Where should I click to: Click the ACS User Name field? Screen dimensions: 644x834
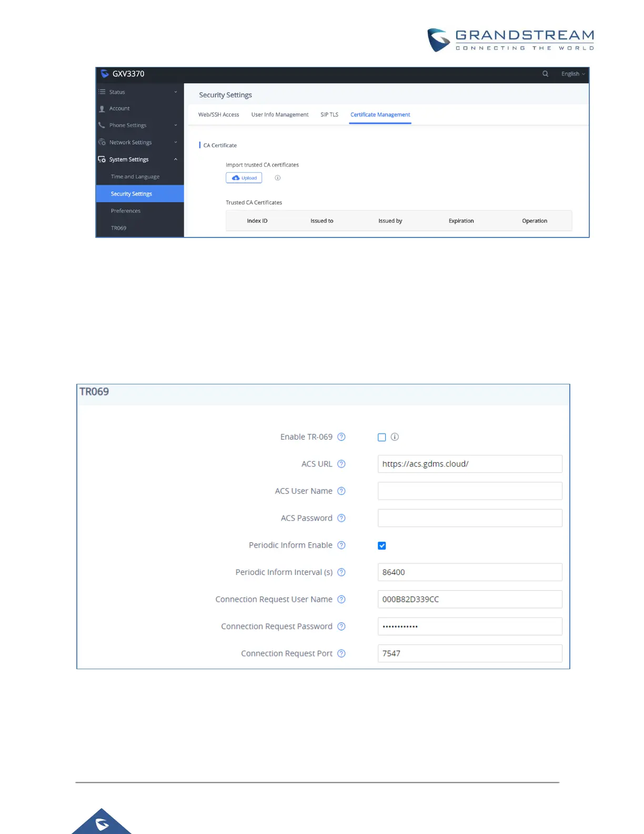coord(470,491)
